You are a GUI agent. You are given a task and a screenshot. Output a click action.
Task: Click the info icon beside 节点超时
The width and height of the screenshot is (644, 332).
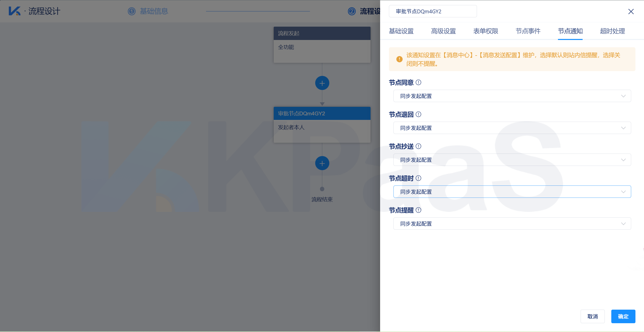tap(418, 178)
